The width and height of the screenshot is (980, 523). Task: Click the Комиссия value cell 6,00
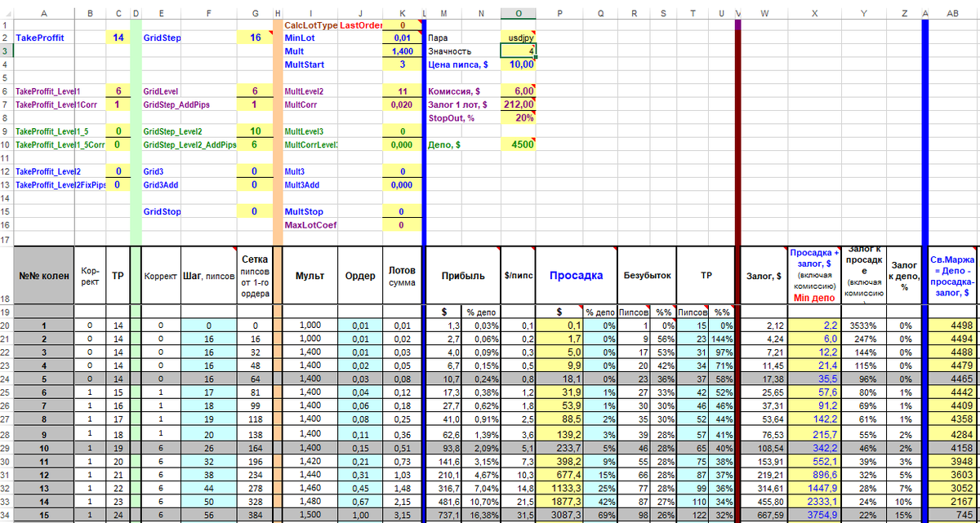[x=519, y=91]
